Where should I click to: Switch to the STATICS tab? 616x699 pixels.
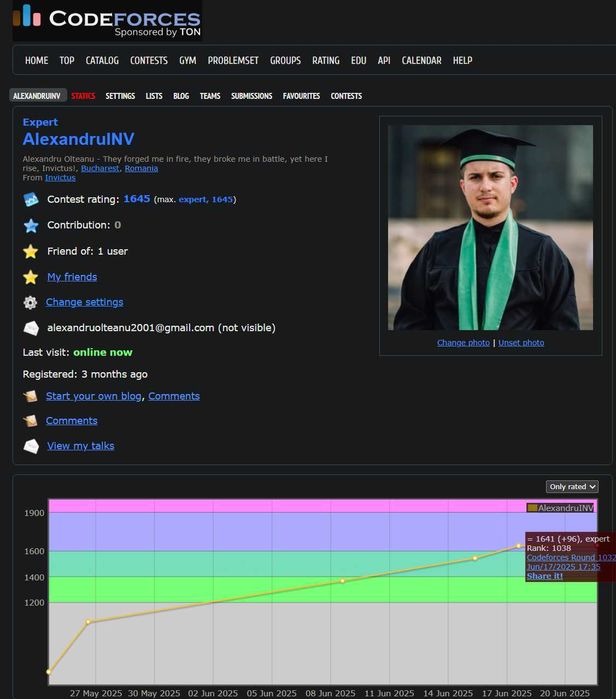tap(83, 96)
